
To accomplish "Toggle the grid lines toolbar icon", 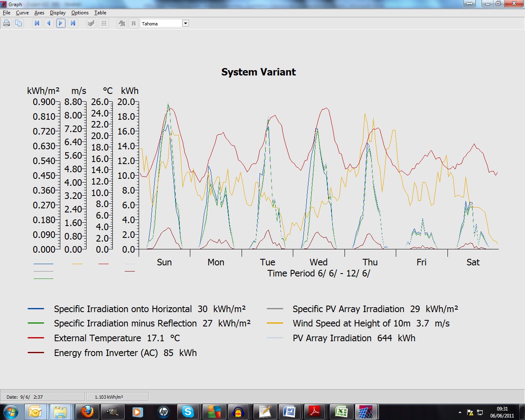I will tap(104, 23).
